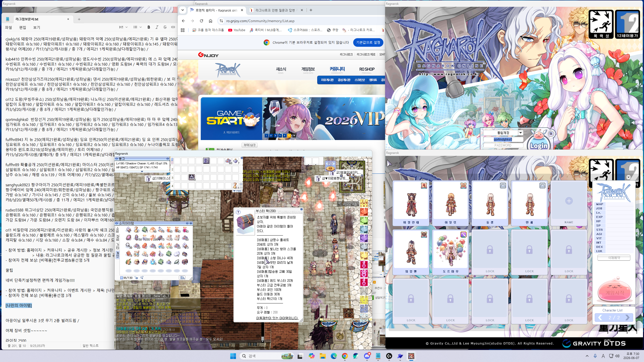Open the 통합계정 account type dropdown
644x362 pixels.
tap(520, 133)
